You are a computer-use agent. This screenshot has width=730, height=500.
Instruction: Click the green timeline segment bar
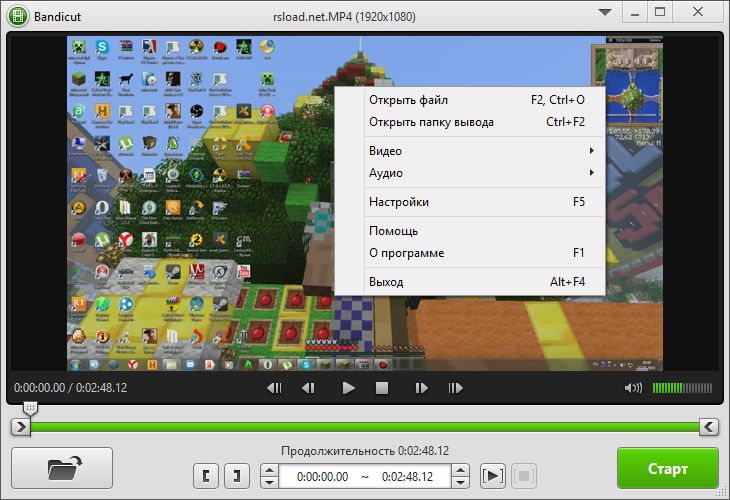365,427
